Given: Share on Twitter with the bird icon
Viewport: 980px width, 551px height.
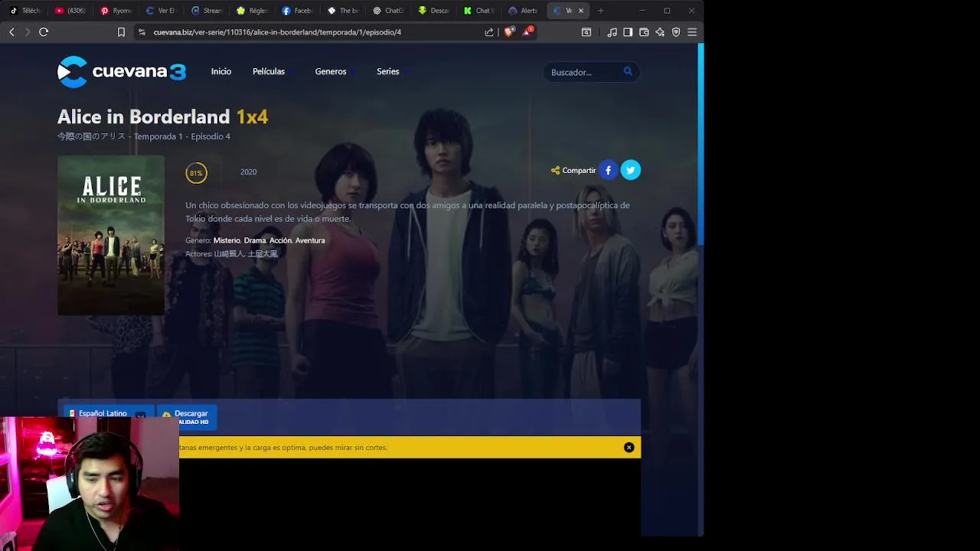Looking at the screenshot, I should click(x=631, y=170).
